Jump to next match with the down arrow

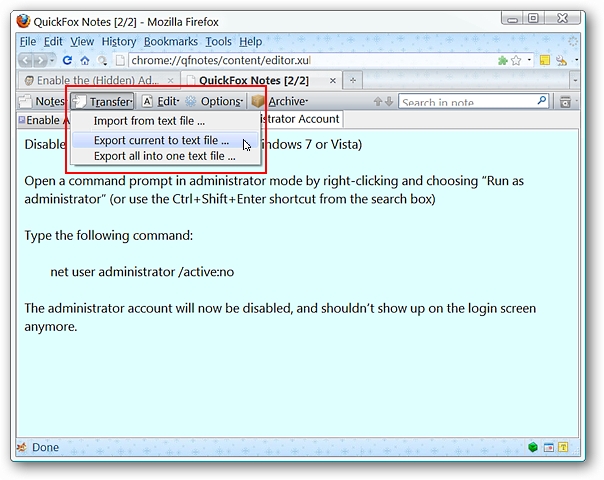389,101
